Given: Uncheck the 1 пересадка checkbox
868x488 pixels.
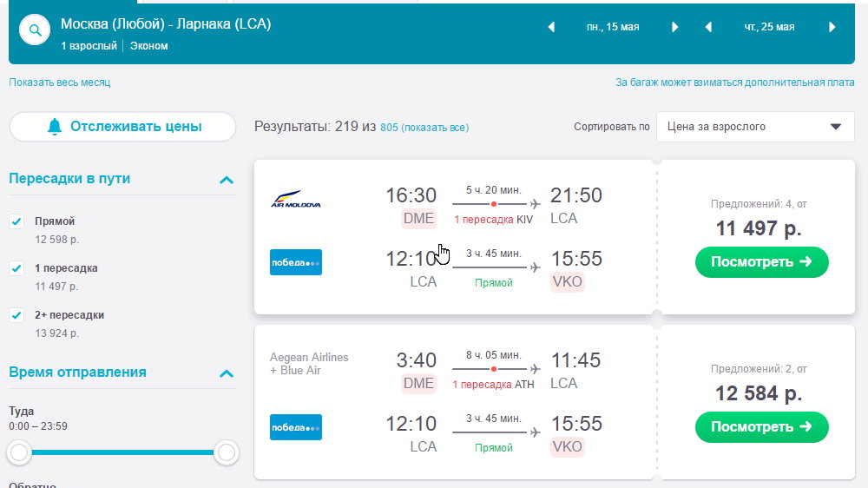Looking at the screenshot, I should (16, 268).
